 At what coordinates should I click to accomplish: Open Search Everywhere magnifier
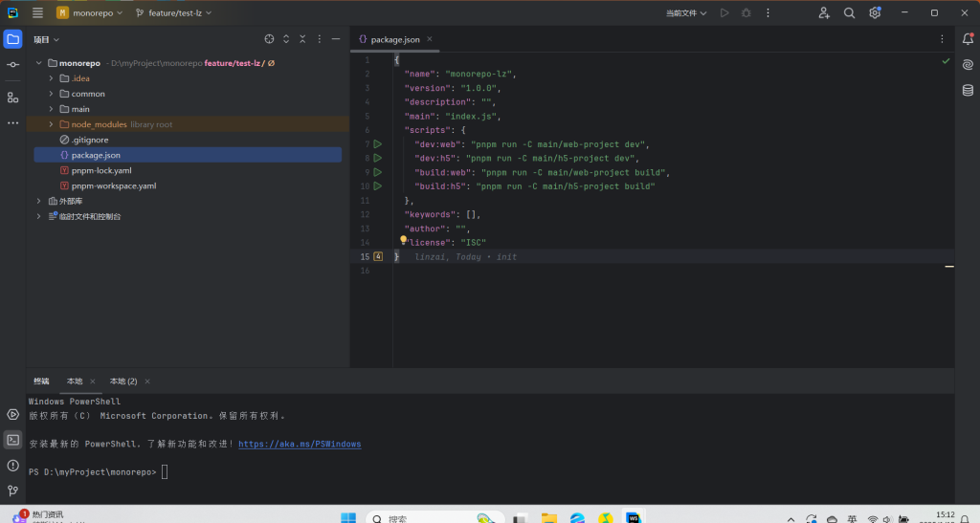click(x=850, y=12)
